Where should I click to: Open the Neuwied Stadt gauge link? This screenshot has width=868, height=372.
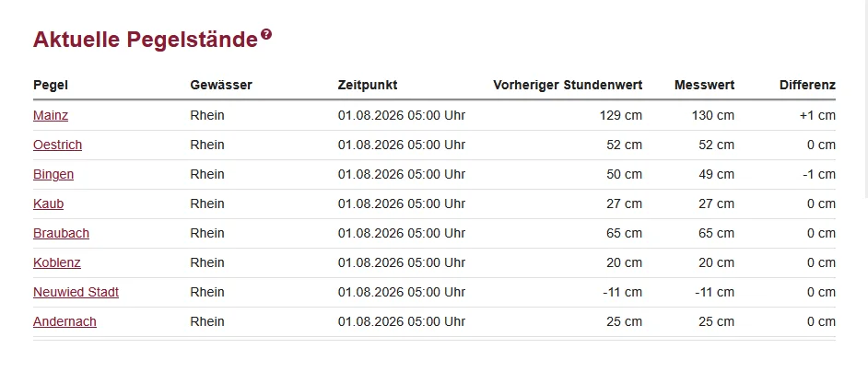(x=76, y=292)
